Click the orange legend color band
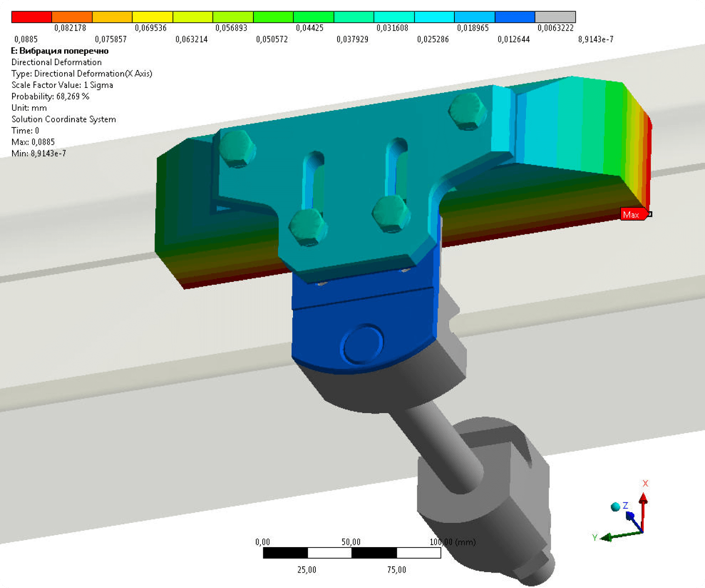705x588 pixels. click(x=72, y=17)
